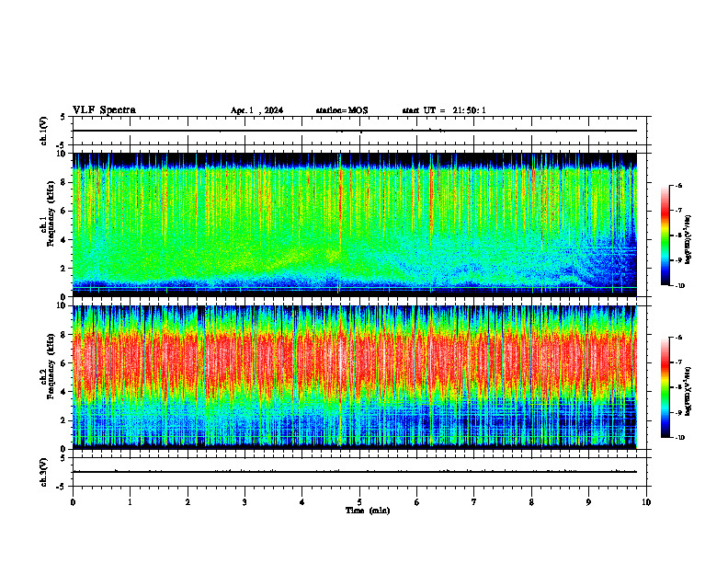Click the "ch.3(V)" waveform axis label
Screen dimensions: 728x563
(x=44, y=472)
